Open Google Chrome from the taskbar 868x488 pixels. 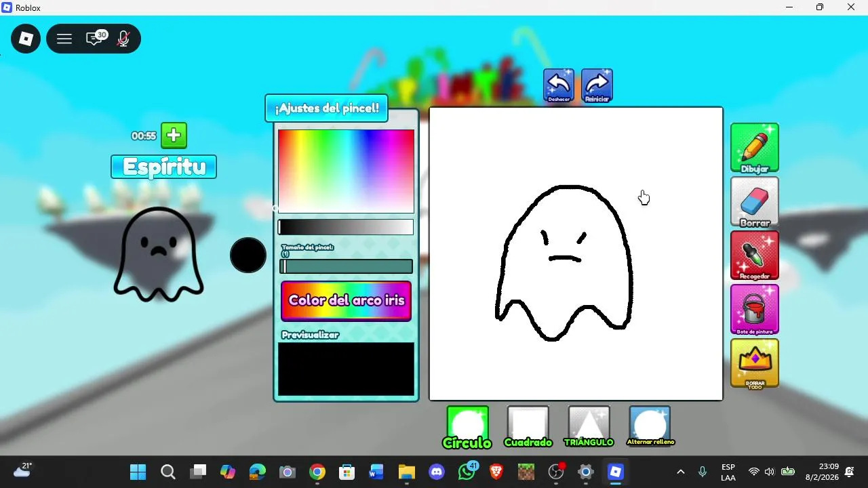point(317,472)
